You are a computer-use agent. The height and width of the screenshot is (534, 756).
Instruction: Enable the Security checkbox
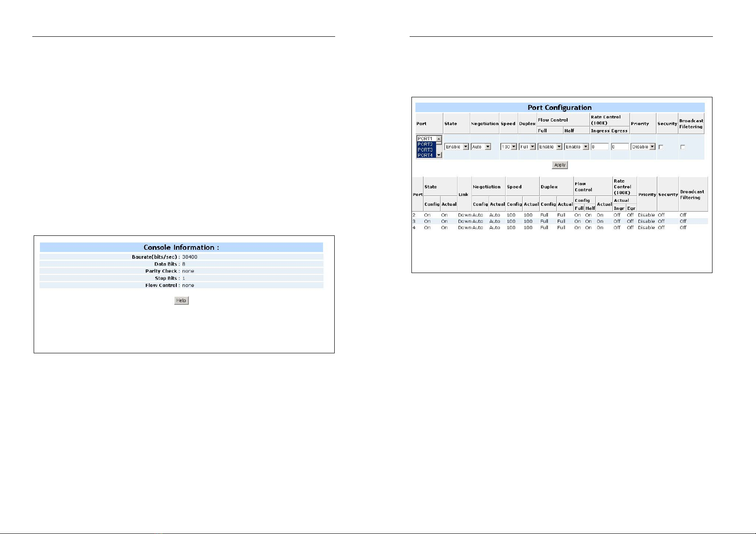click(661, 147)
